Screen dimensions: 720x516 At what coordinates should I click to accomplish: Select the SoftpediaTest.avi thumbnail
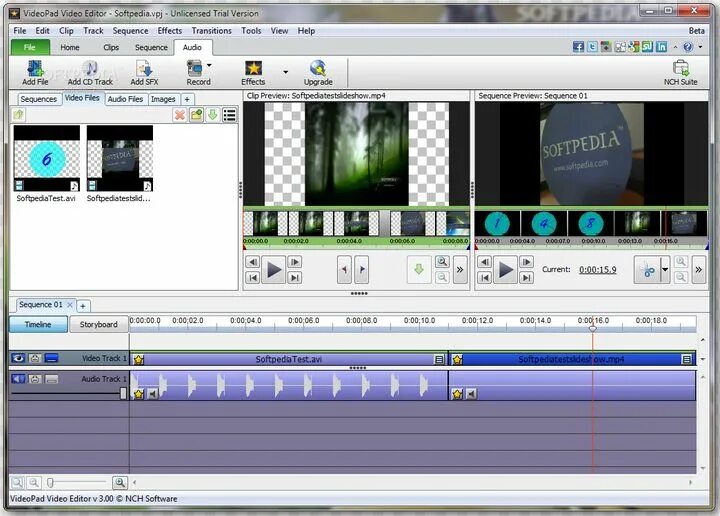[x=46, y=158]
